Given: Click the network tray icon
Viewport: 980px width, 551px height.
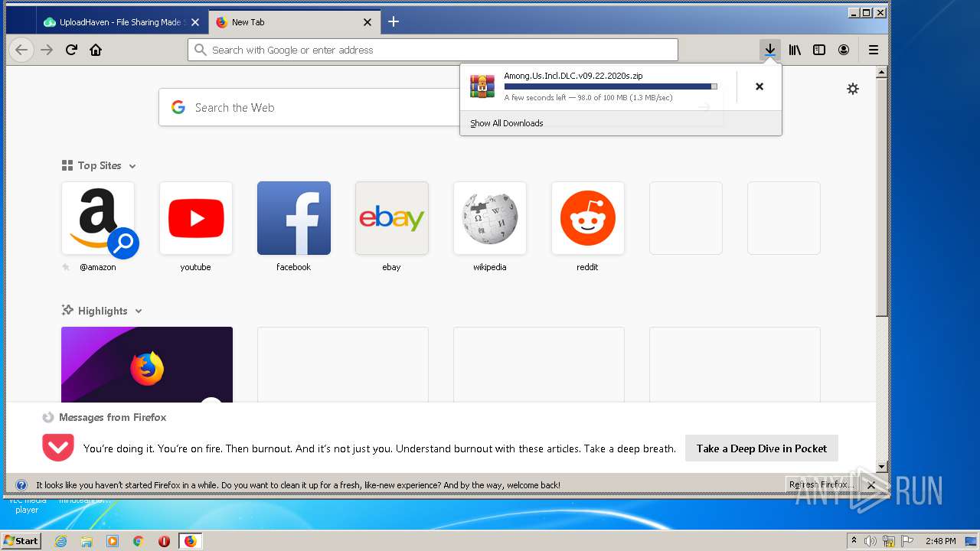Looking at the screenshot, I should tap(889, 541).
